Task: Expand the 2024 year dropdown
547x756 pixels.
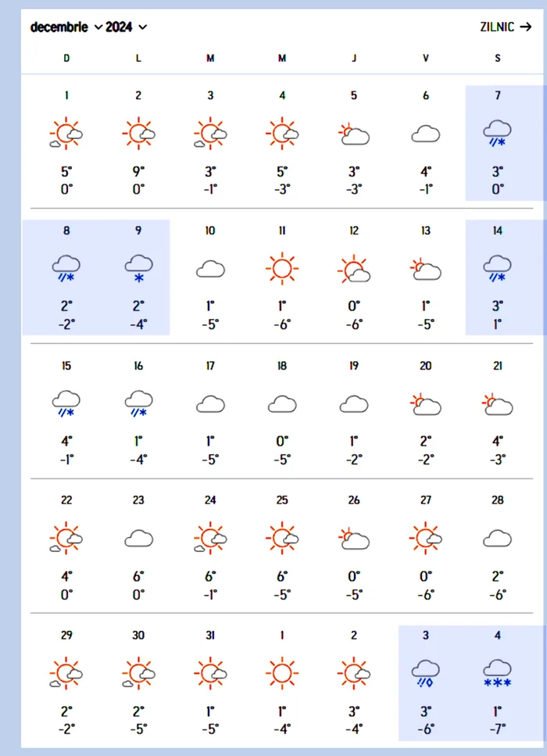Action: pyautogui.click(x=127, y=27)
